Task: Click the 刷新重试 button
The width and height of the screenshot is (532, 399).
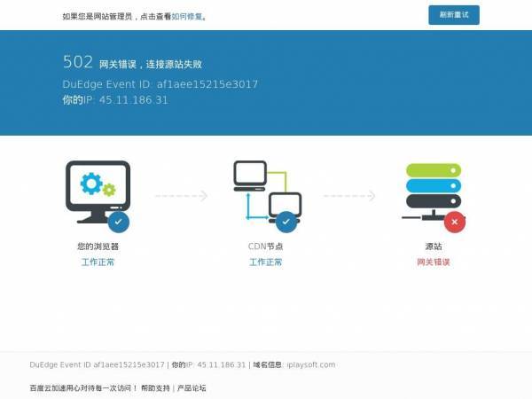Action: (x=454, y=15)
